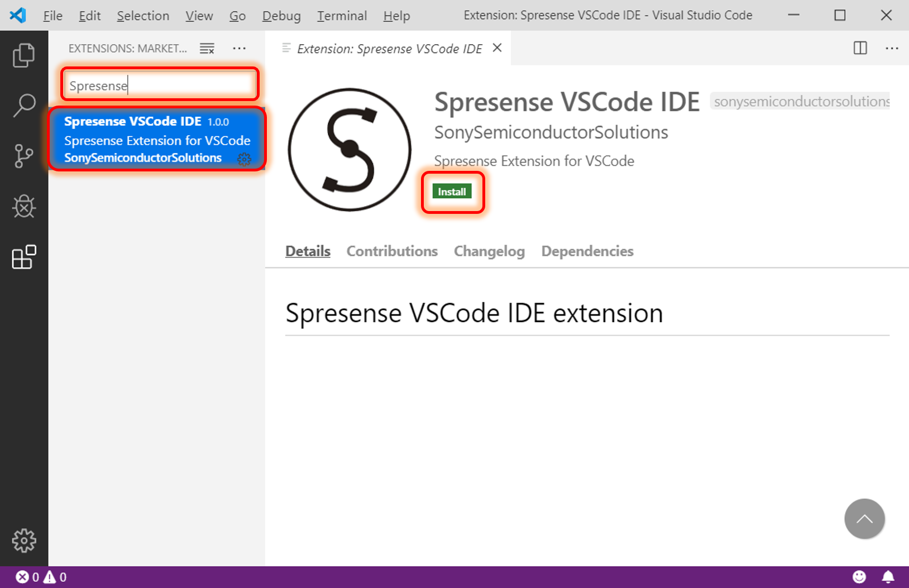This screenshot has width=909, height=588.
Task: Open the Search panel
Action: point(24,105)
